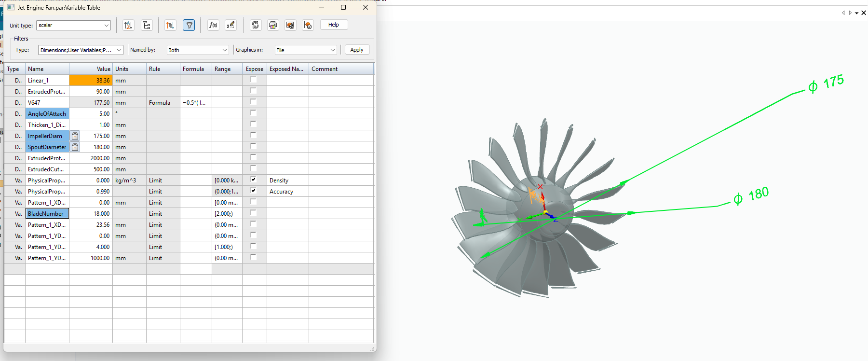Click the lock icon beside ImpellerDiam

pyautogui.click(x=75, y=136)
